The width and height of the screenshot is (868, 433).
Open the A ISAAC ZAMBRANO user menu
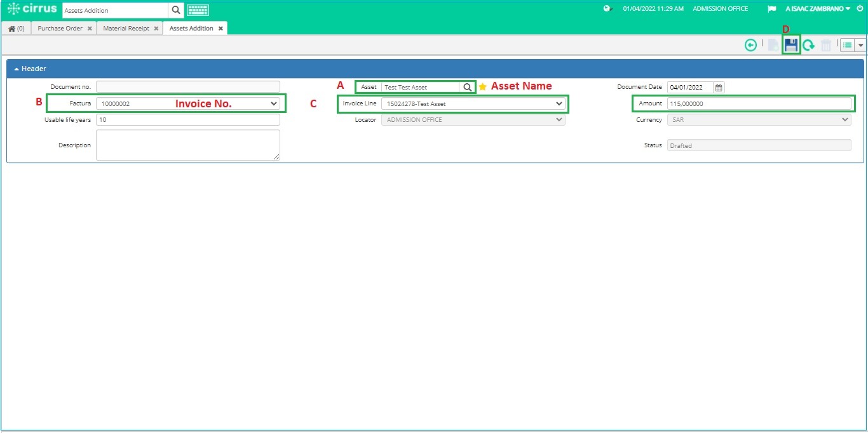pos(818,9)
